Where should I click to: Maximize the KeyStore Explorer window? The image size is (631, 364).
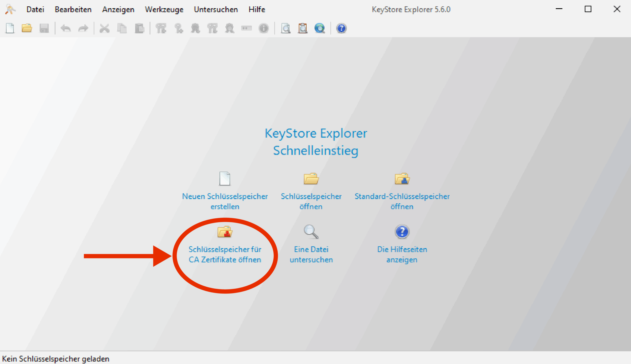point(588,9)
